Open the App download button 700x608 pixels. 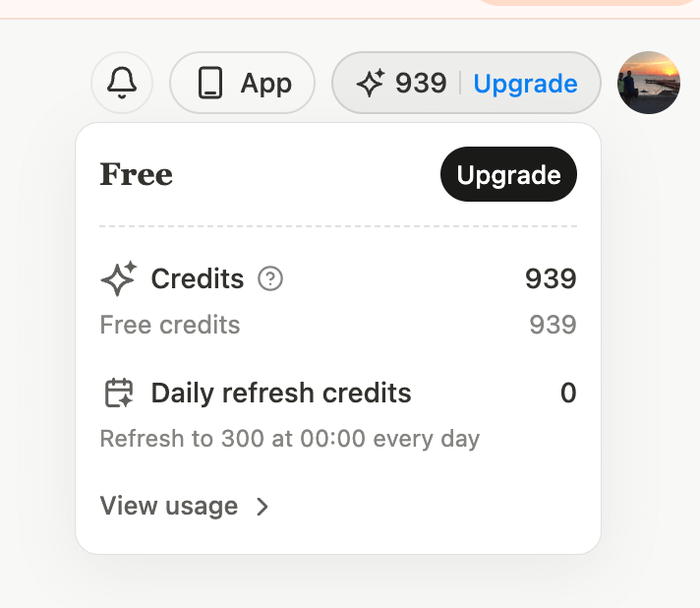(x=243, y=83)
